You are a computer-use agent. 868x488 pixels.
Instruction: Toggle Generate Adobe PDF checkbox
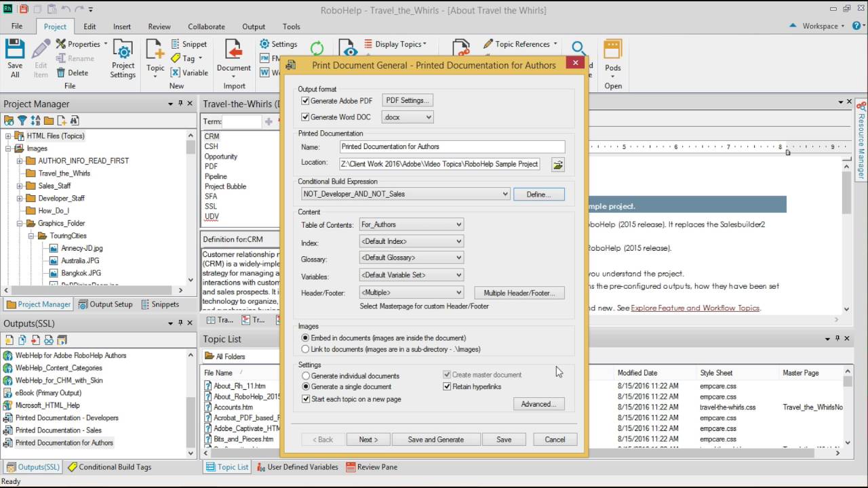305,100
